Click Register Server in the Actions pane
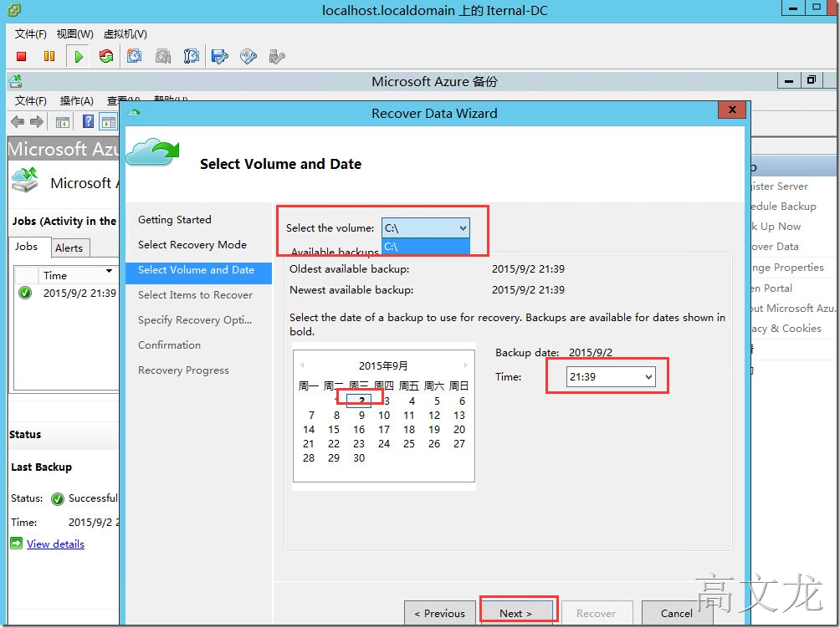Viewport: 840px width, 628px height. [780, 186]
